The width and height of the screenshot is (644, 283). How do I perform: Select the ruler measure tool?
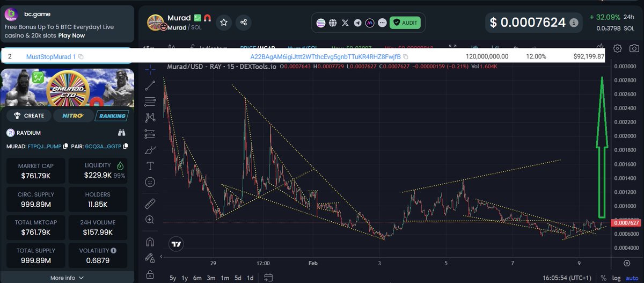coord(150,204)
